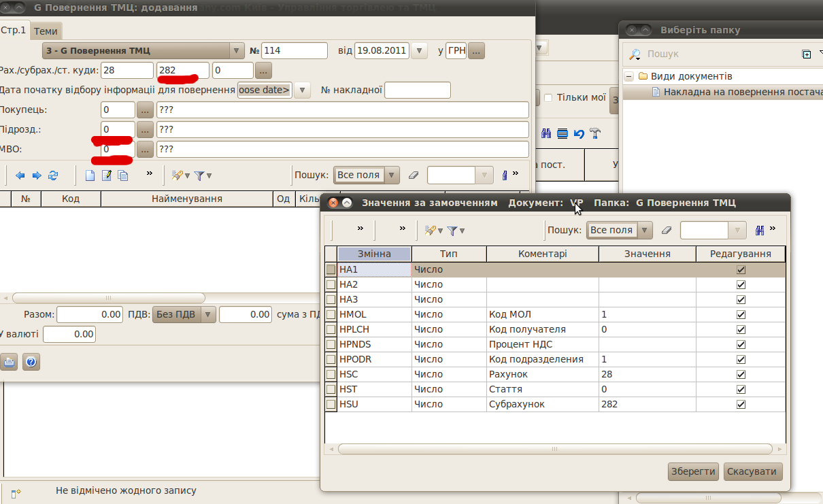This screenshot has height=504, width=823.
Task: Tick the row selector box for HPODR
Action: coord(331,359)
